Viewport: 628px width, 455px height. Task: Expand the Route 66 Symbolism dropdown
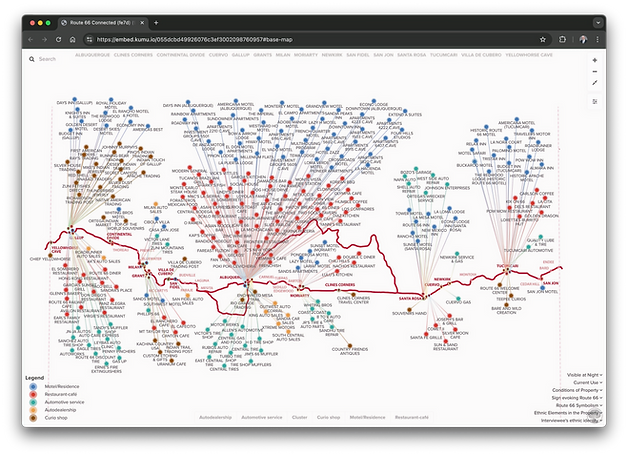coord(579,405)
